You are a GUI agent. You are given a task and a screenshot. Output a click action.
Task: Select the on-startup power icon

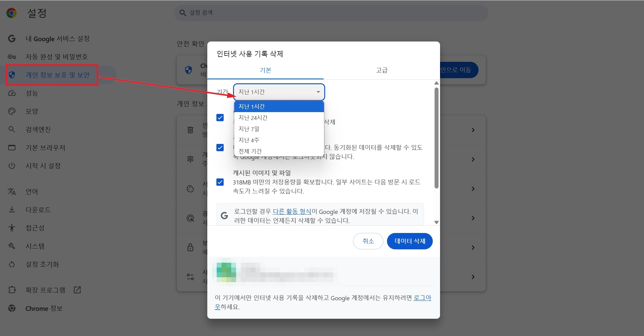12,166
